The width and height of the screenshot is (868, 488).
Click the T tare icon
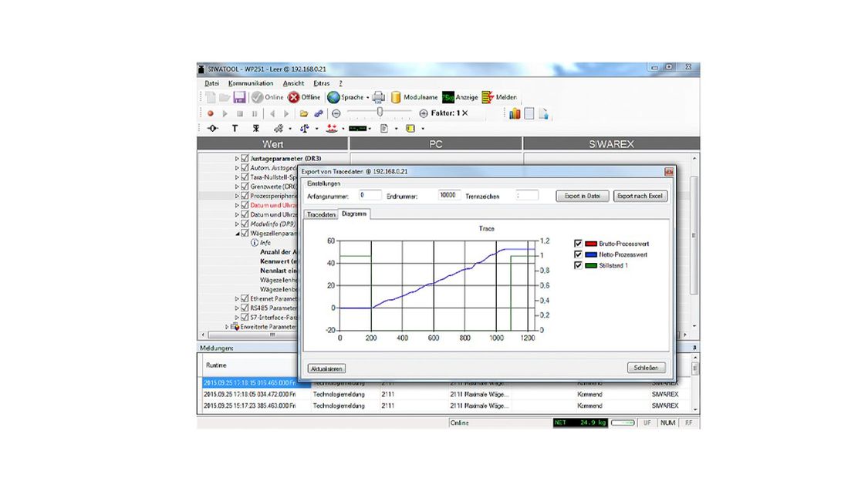pos(235,129)
